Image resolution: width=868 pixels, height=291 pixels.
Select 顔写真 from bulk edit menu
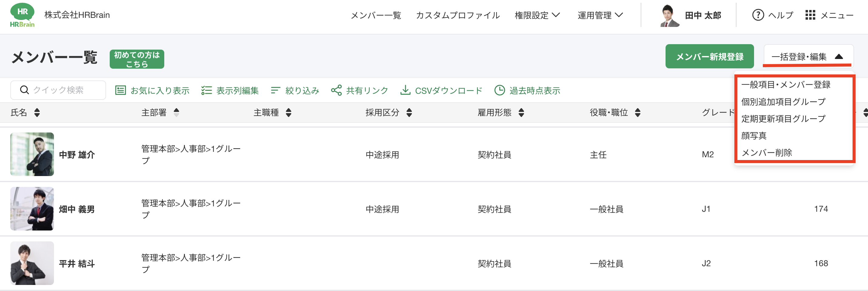754,136
